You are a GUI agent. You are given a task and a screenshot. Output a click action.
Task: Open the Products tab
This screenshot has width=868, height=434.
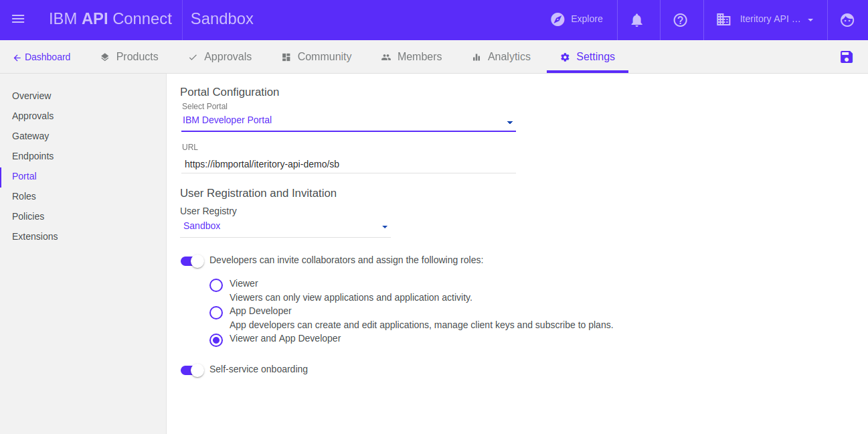click(129, 57)
